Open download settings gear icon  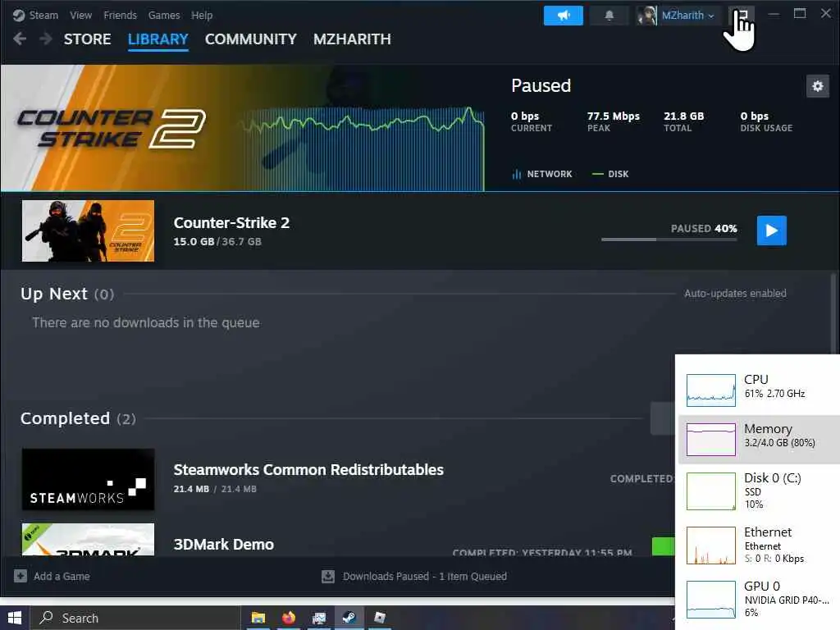tap(818, 85)
